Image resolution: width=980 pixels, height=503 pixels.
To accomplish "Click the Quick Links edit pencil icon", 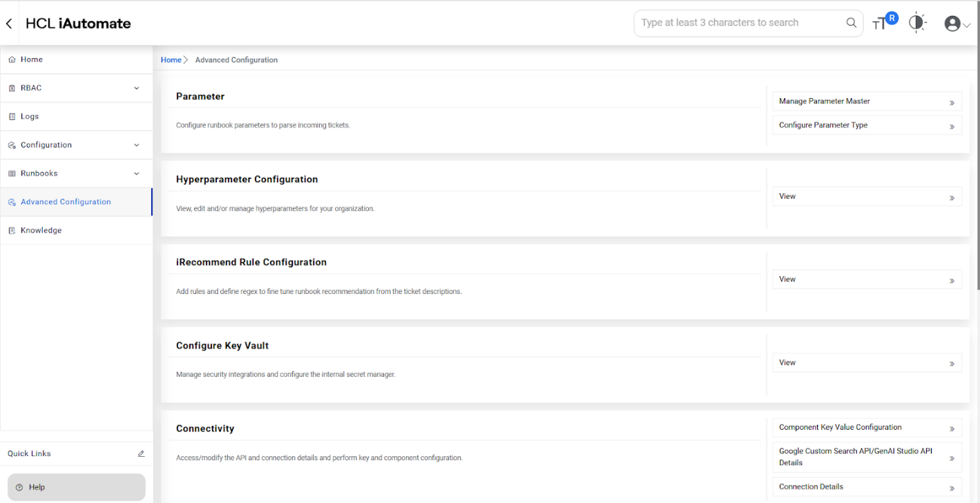I will (141, 454).
